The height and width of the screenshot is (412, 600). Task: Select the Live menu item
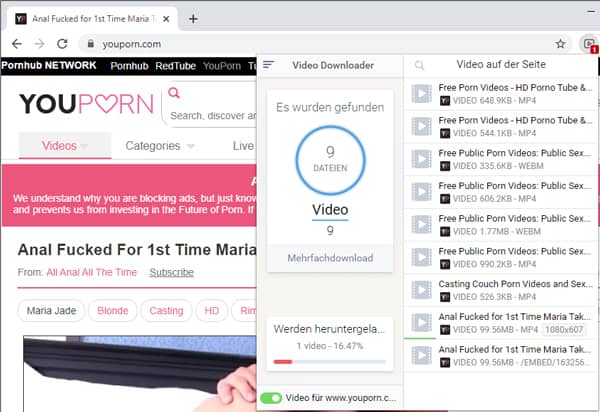(243, 146)
